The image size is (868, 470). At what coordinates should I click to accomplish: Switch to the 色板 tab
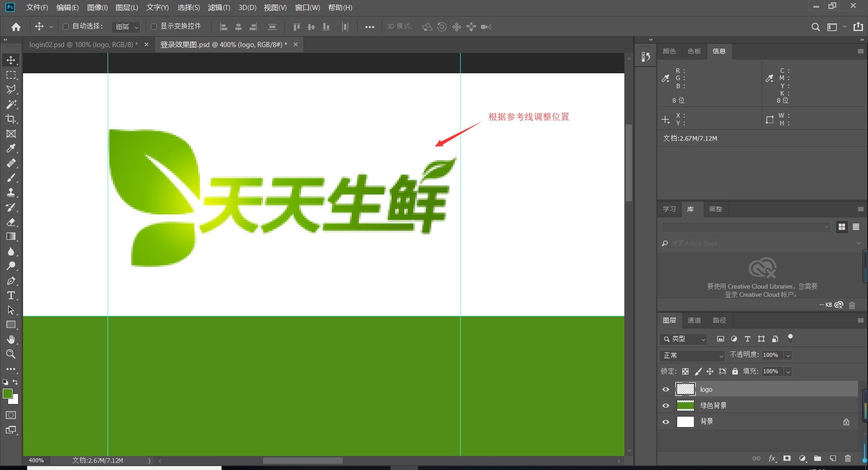[694, 51]
